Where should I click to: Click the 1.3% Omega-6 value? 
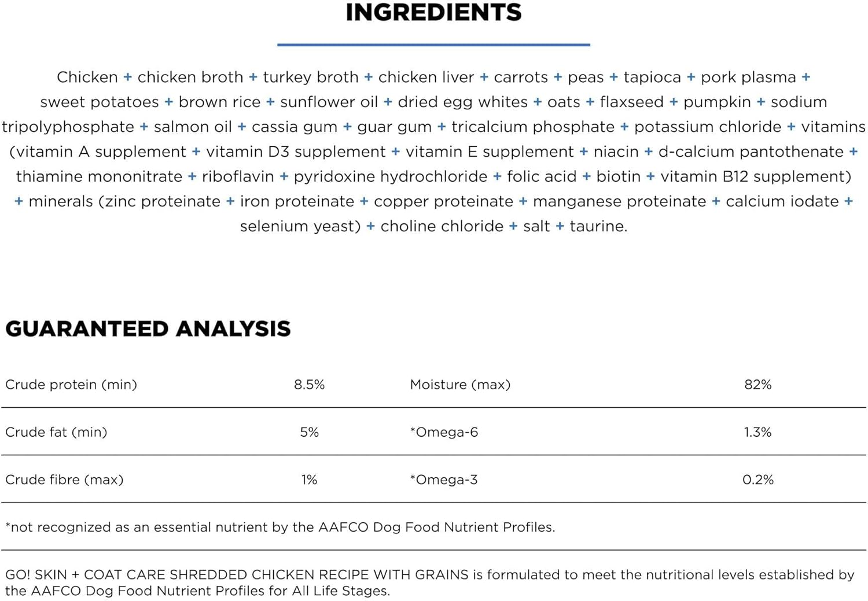coord(757,432)
